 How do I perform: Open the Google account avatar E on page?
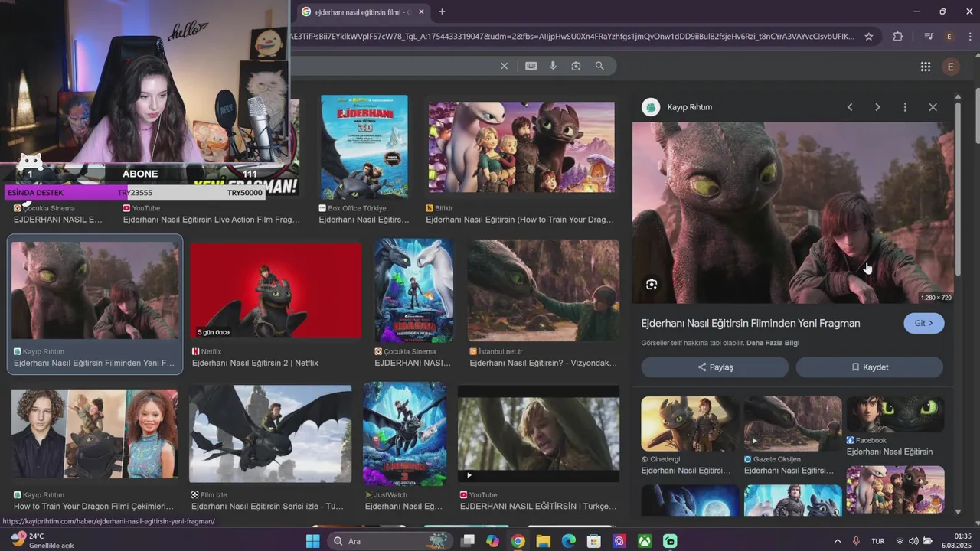tap(950, 67)
